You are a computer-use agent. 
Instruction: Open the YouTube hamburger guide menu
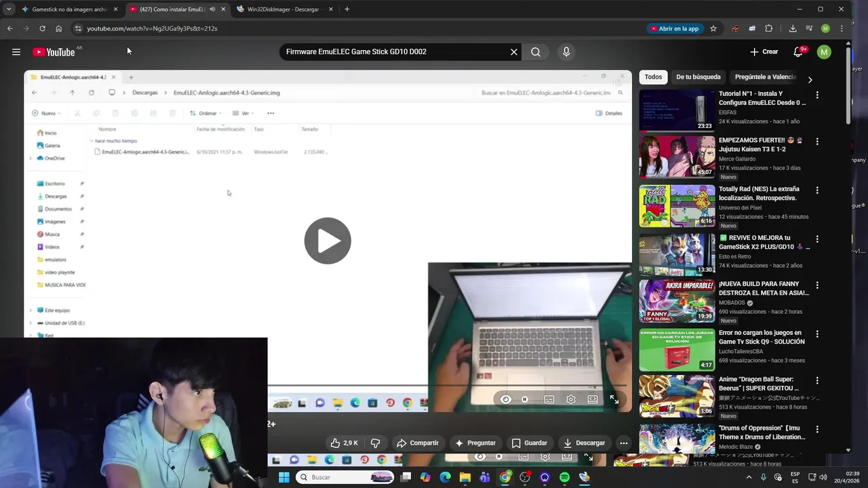tap(16, 52)
